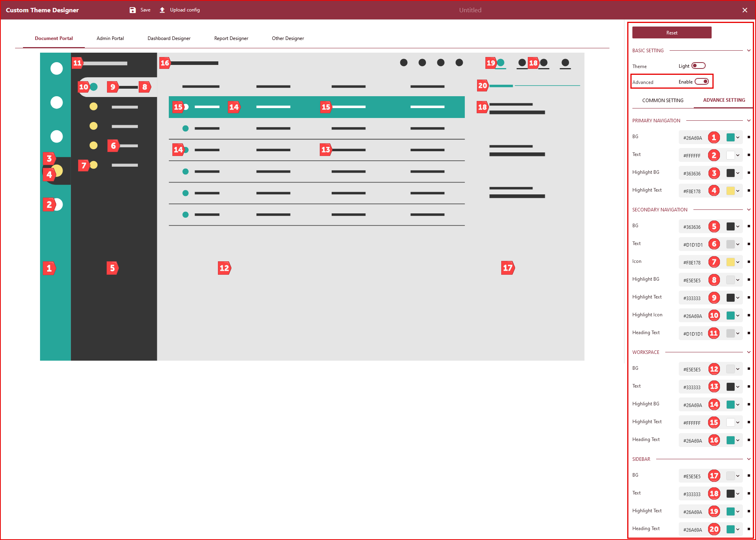Switch to the Report Designer tab

(231, 38)
